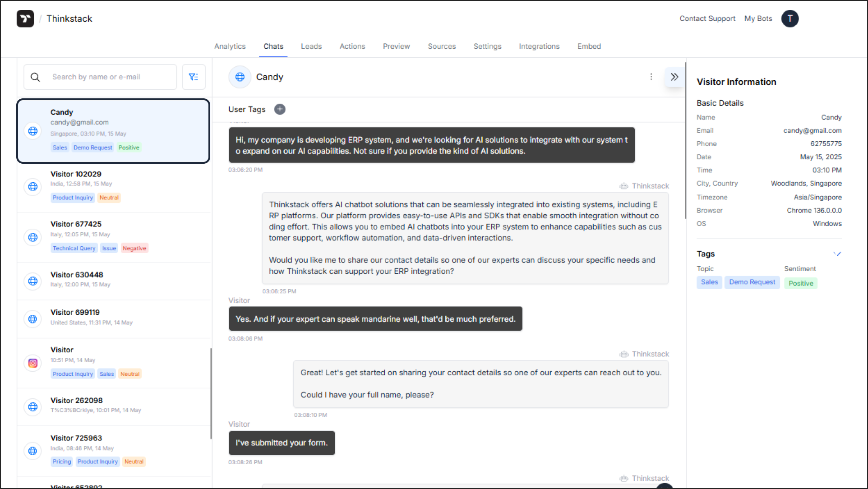The width and height of the screenshot is (868, 489).
Task: Open Visitor 725963 conversation
Action: tap(114, 451)
